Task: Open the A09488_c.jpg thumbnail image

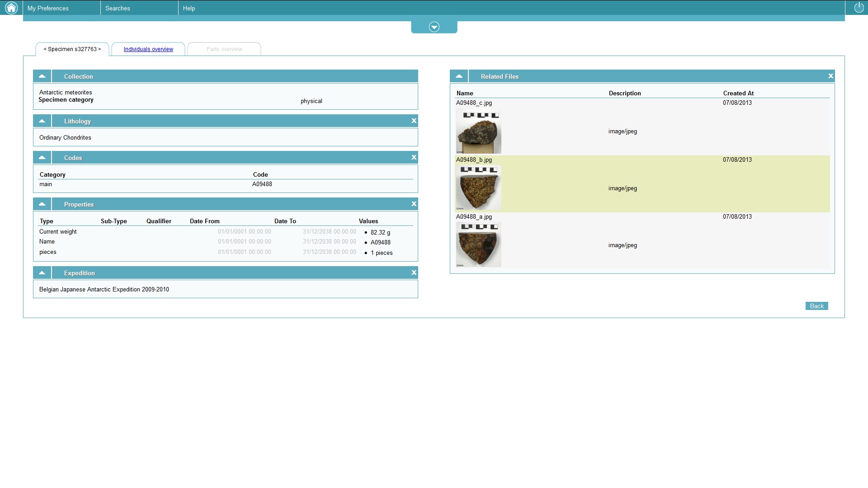Action: point(478,131)
